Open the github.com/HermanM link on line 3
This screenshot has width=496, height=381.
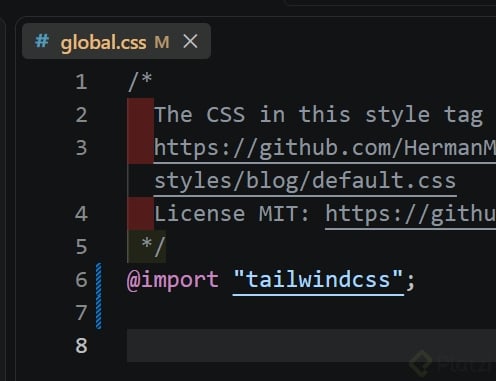tap(325, 148)
